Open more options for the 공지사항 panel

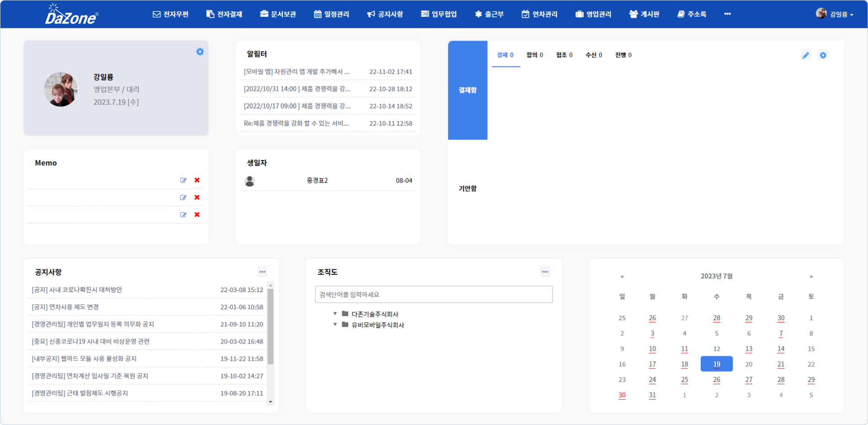coord(262,272)
